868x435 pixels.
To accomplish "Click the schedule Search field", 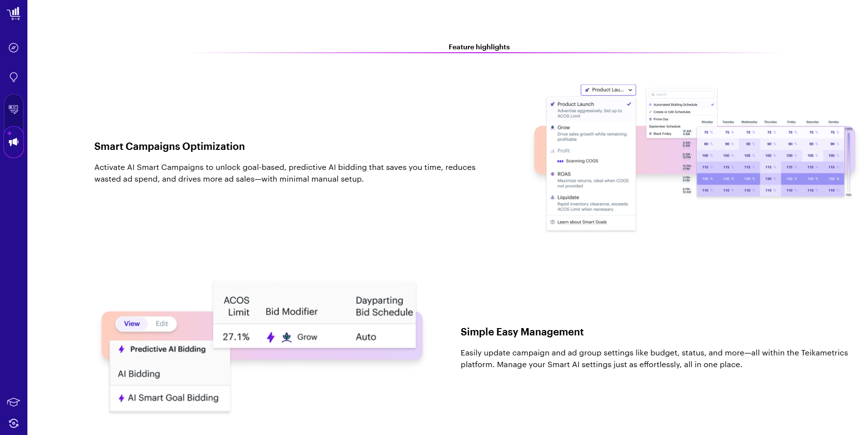I will pos(681,95).
